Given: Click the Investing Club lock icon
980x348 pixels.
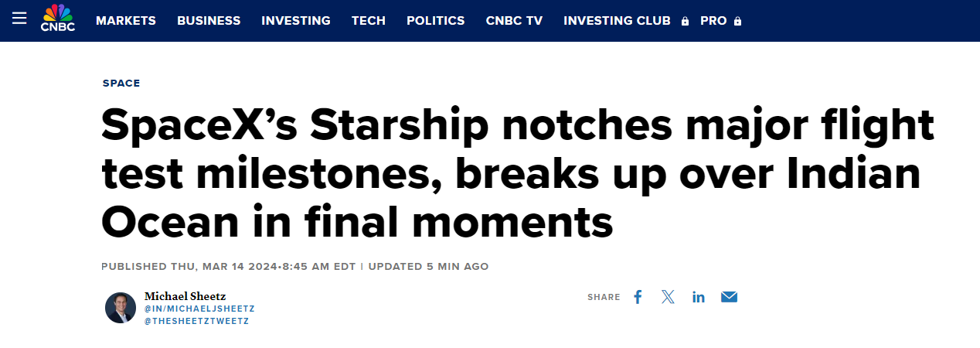Looking at the screenshot, I should [685, 22].
